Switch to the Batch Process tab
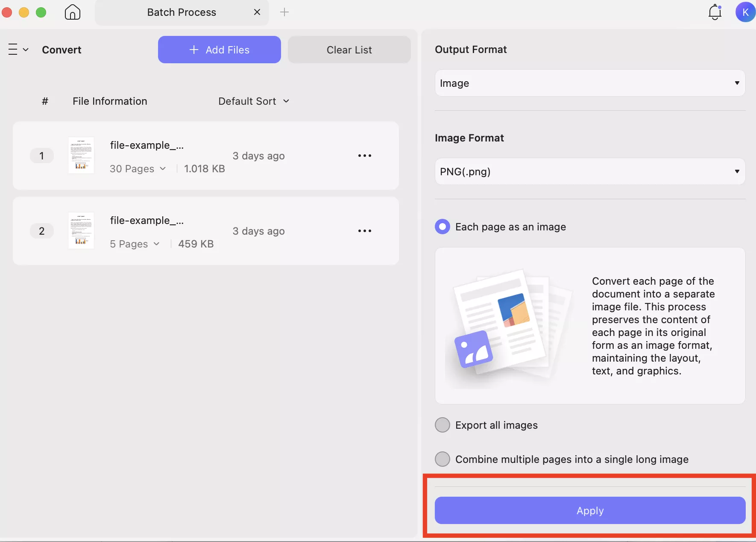Screen dimensions: 756x542 [x=182, y=12]
